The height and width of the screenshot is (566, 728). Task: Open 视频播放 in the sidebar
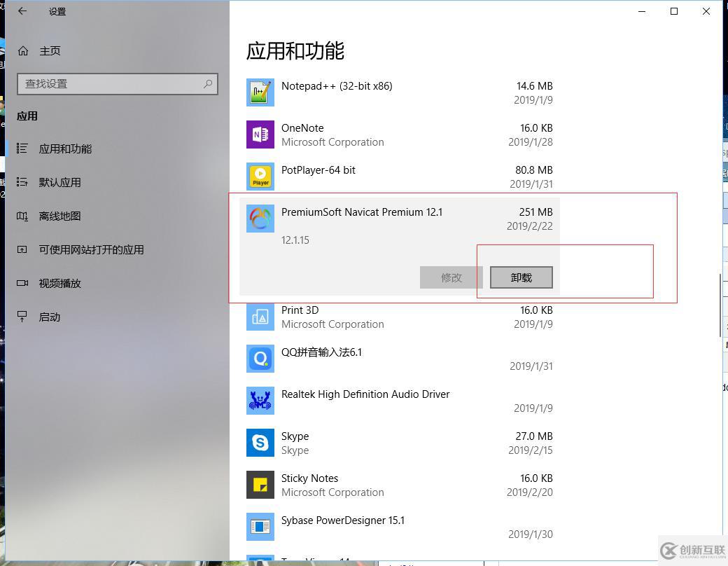(x=59, y=284)
